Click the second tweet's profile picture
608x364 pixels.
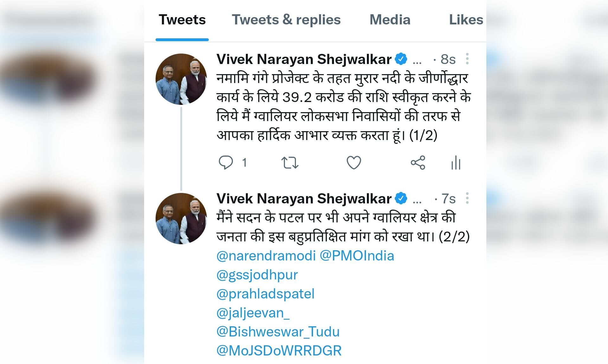click(x=181, y=219)
